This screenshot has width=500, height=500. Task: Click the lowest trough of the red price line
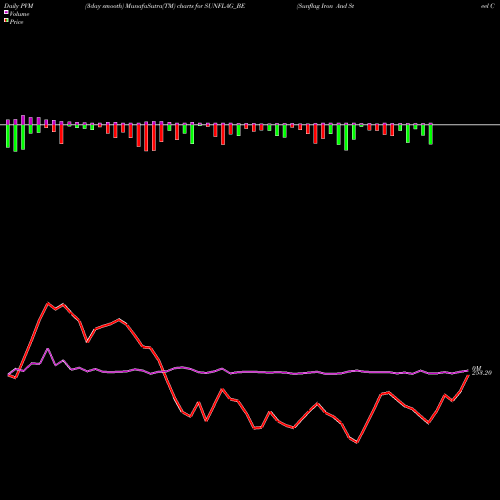coord(357,443)
